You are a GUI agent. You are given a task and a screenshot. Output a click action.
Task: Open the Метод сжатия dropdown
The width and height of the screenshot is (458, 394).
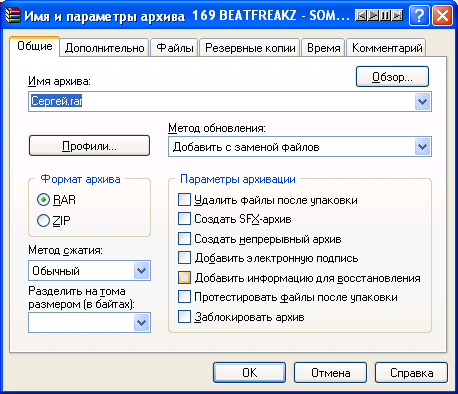tap(142, 271)
